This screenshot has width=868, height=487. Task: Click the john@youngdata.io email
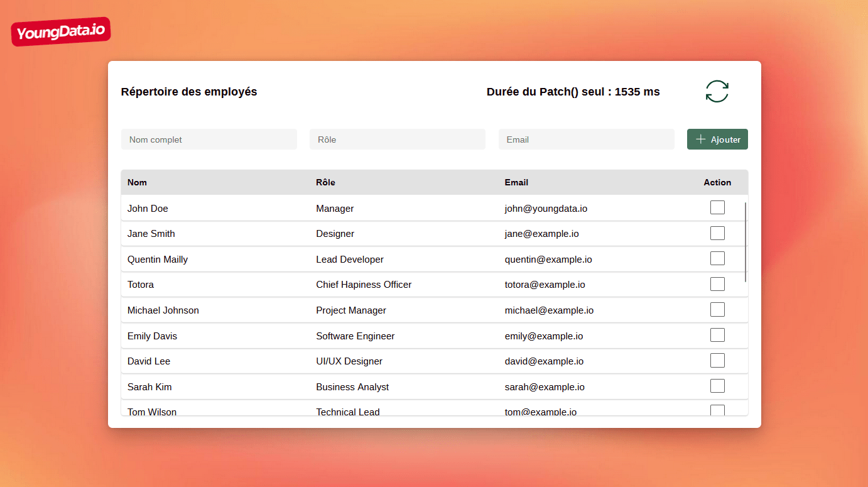[x=546, y=209]
